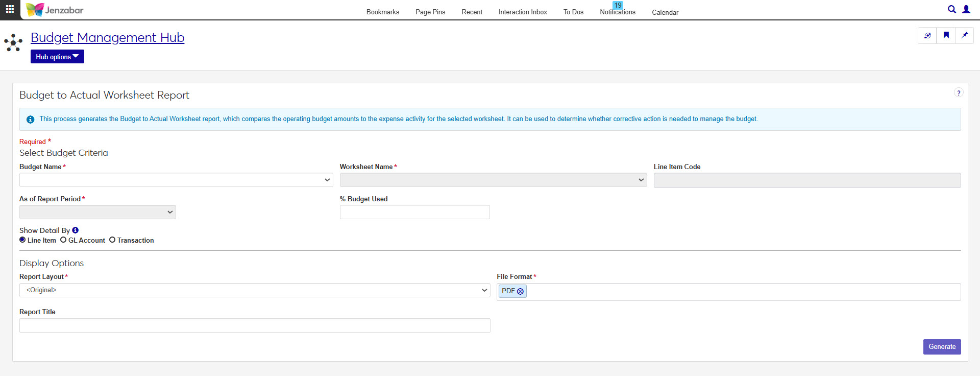Open the help question mark icon
Viewport: 980px width, 376px height.
(x=958, y=93)
